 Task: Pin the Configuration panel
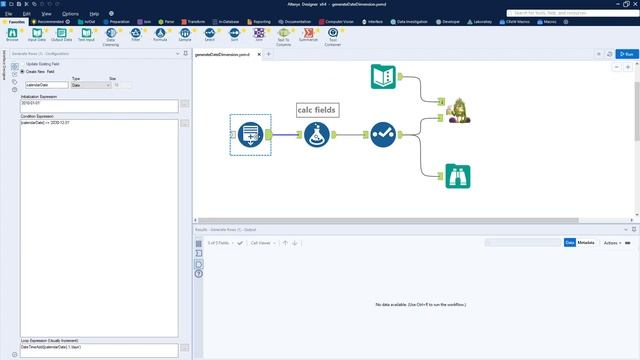pyautogui.click(x=186, y=53)
